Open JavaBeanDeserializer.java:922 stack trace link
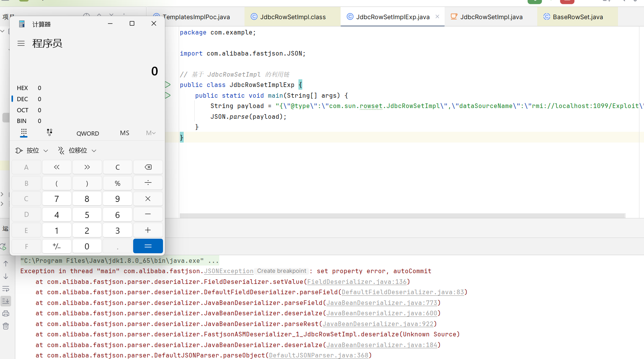Screen dimensions: 644x359 (378, 324)
